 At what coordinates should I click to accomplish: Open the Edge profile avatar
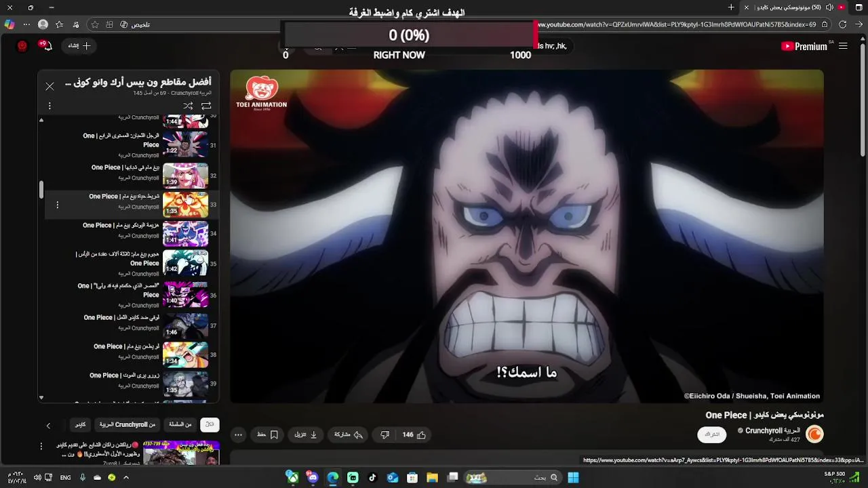(x=43, y=24)
